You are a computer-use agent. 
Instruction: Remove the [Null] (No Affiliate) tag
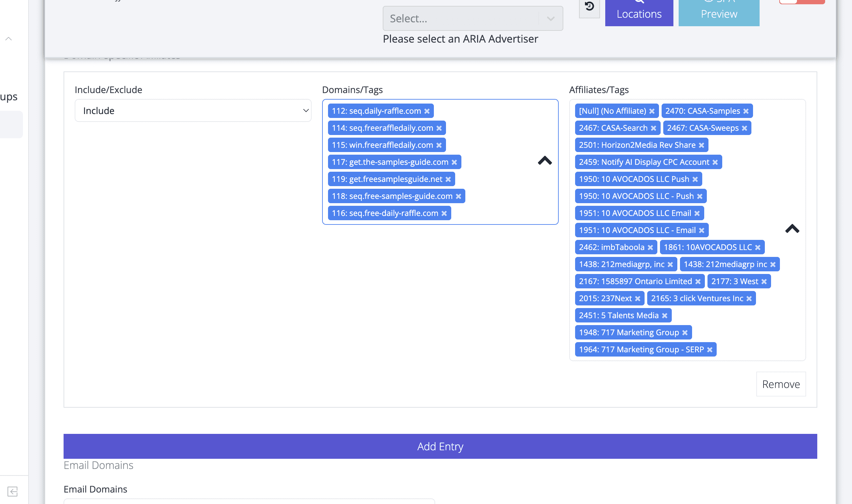652,111
